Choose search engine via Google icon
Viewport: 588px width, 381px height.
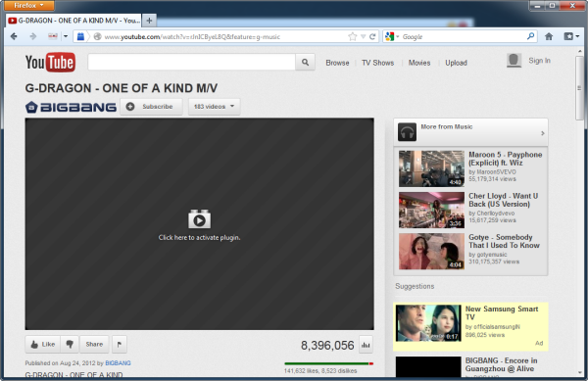(391, 36)
